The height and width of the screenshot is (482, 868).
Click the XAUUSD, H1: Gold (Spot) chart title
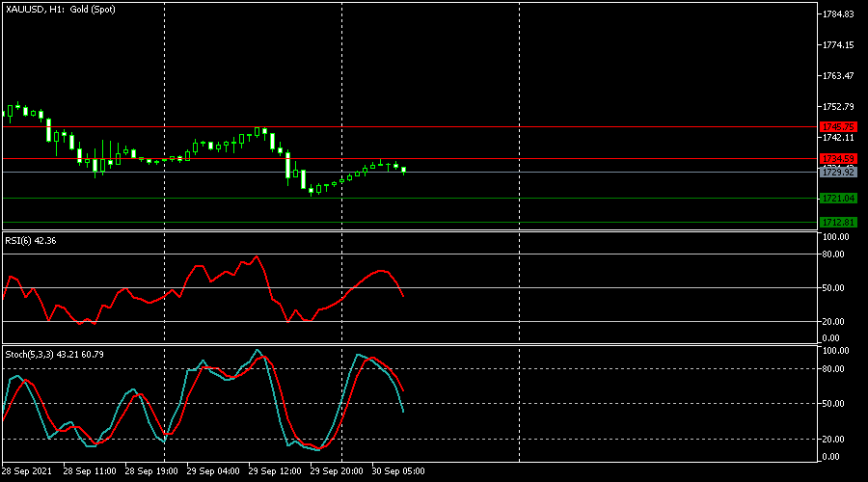coord(61,10)
